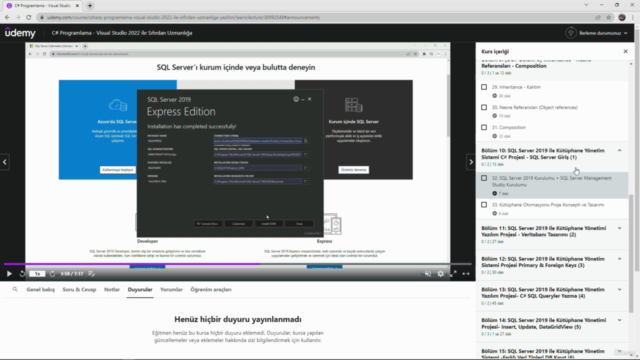This screenshot has width=640, height=360.
Task: Expand Bölüm 14 Insert, Update, DataGridView section
Action: tap(620, 320)
